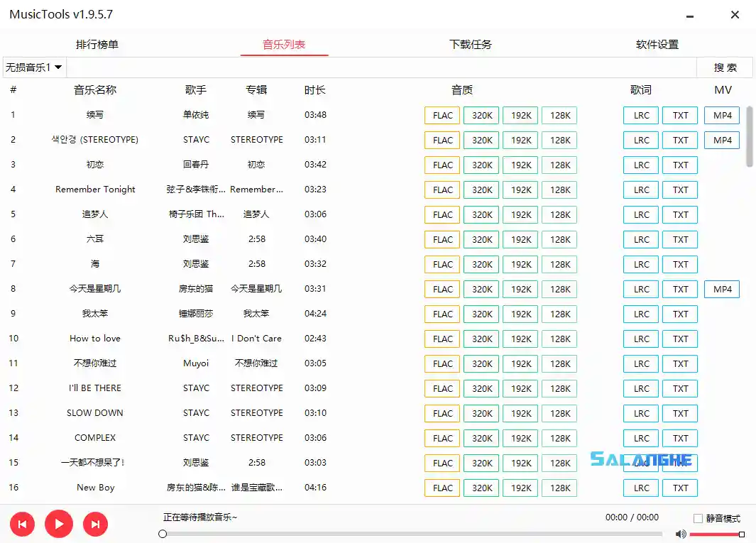Download the MP4 for 今天是星期几
Screen dimensions: 756x543
(721, 289)
